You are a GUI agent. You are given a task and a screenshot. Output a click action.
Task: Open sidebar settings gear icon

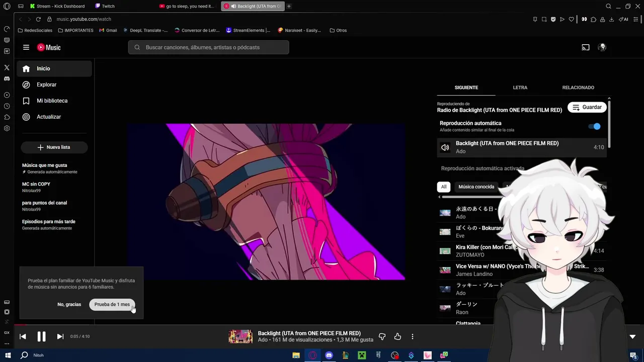click(x=7, y=128)
